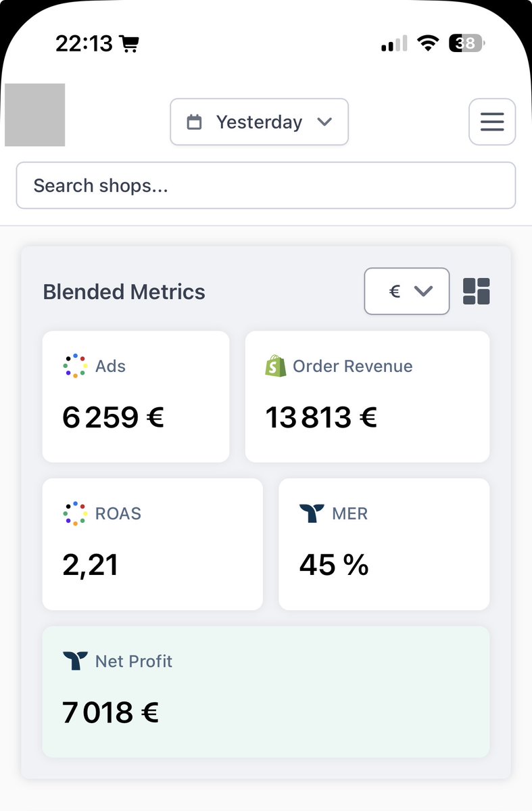Click the gray logo placeholder
This screenshot has width=532, height=811.
(34, 115)
